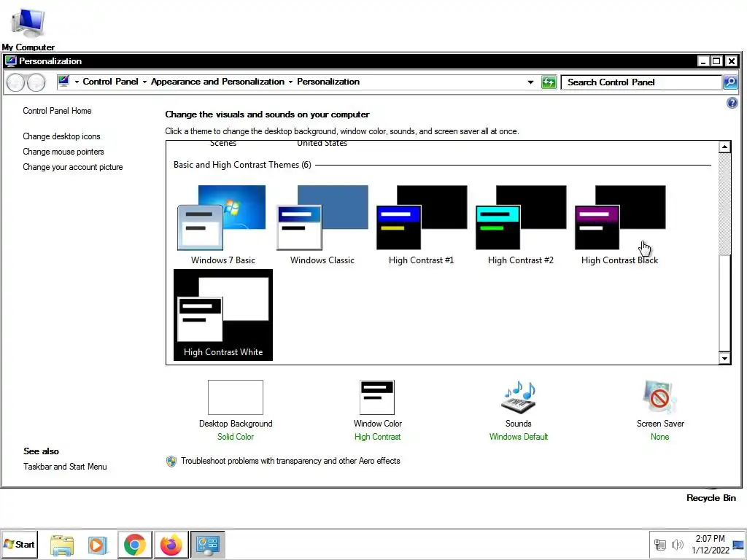
Task: Click the shield icon beside Troubleshoot link
Action: pyautogui.click(x=171, y=461)
